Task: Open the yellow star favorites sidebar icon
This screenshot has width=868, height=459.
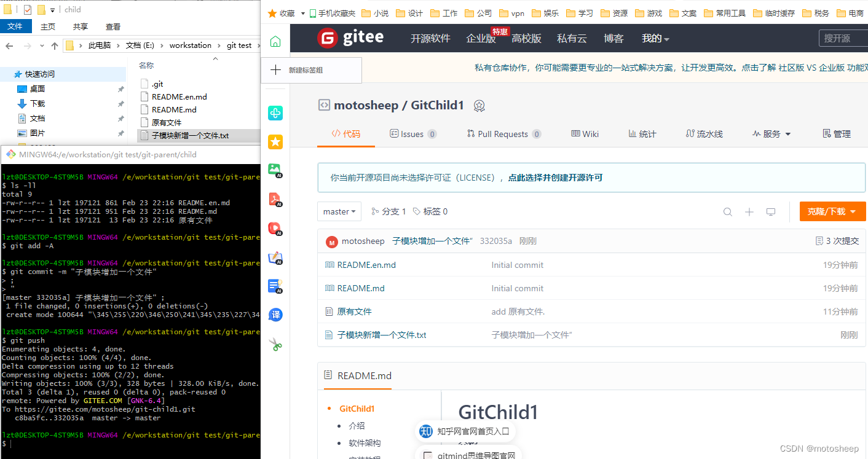Action: point(275,142)
